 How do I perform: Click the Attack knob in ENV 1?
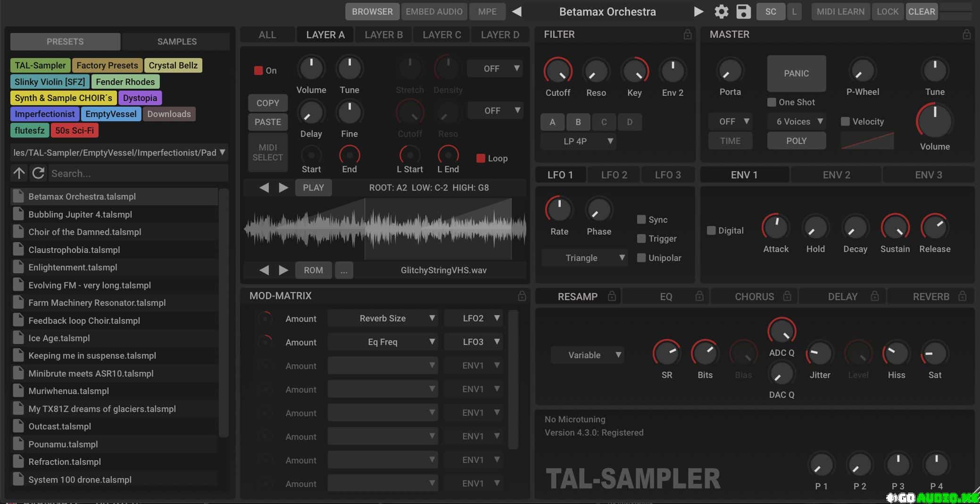click(x=776, y=227)
